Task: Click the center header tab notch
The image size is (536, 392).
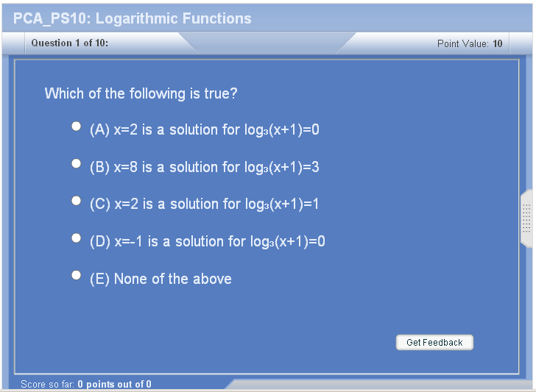Action: 267,43
